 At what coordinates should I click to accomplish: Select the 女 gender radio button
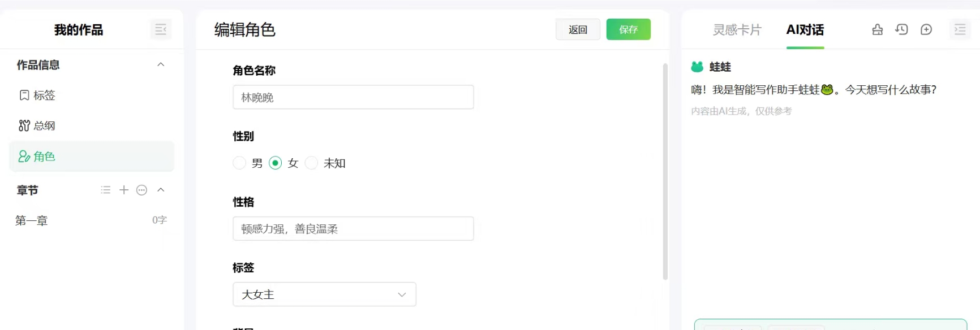[x=276, y=163]
